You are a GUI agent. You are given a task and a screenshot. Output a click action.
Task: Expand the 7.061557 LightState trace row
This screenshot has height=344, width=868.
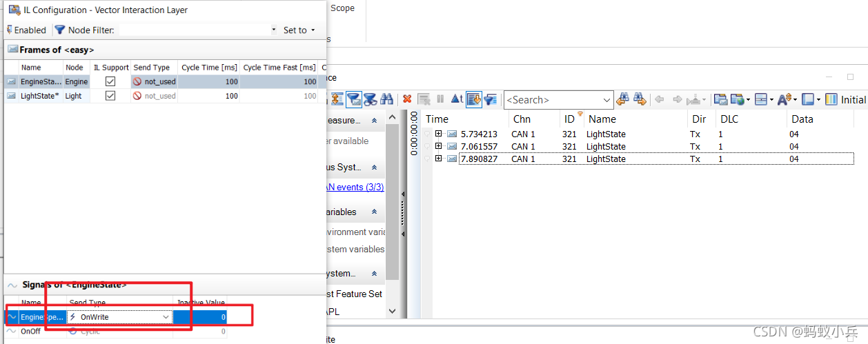pos(439,146)
